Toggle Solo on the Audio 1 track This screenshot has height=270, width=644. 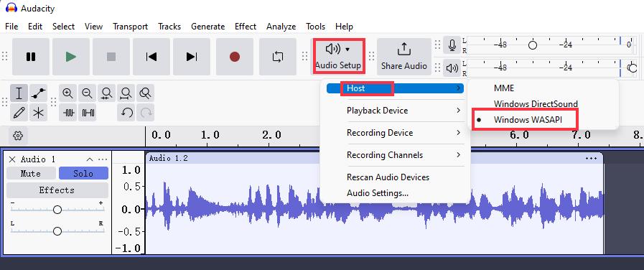(83, 174)
